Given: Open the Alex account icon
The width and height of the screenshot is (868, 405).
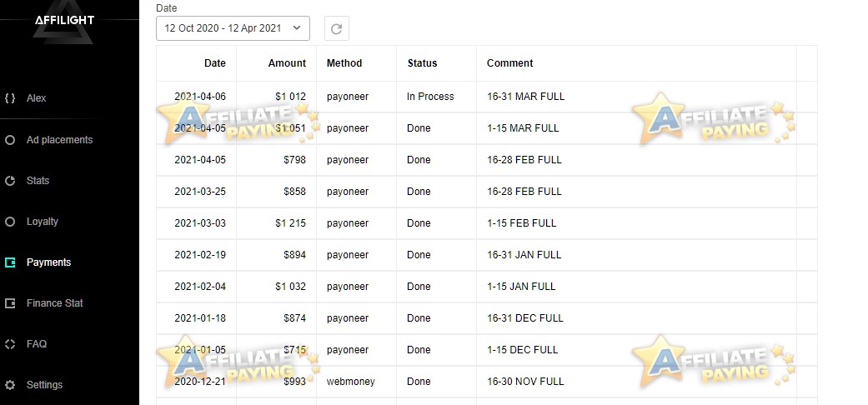Looking at the screenshot, I should coord(10,98).
